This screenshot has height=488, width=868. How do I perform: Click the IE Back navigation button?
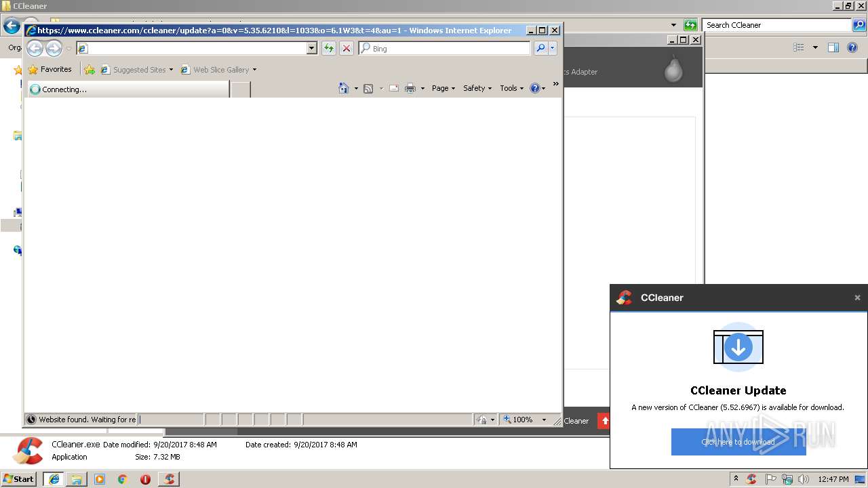click(x=35, y=48)
